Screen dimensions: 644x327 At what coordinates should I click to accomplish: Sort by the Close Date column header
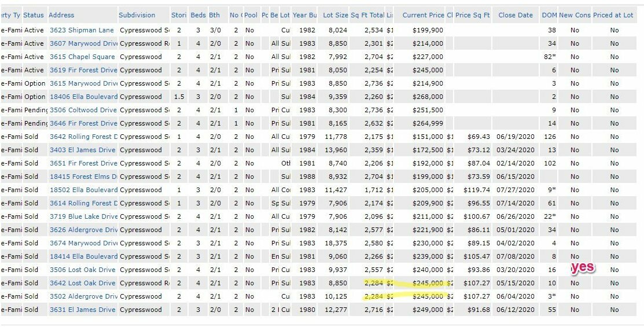[x=516, y=15]
